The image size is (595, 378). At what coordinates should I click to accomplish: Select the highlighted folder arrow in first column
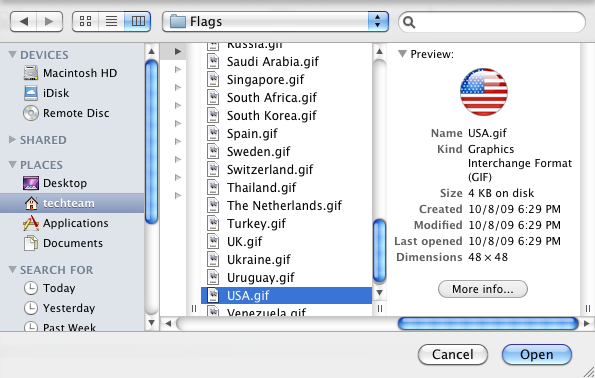(x=178, y=51)
